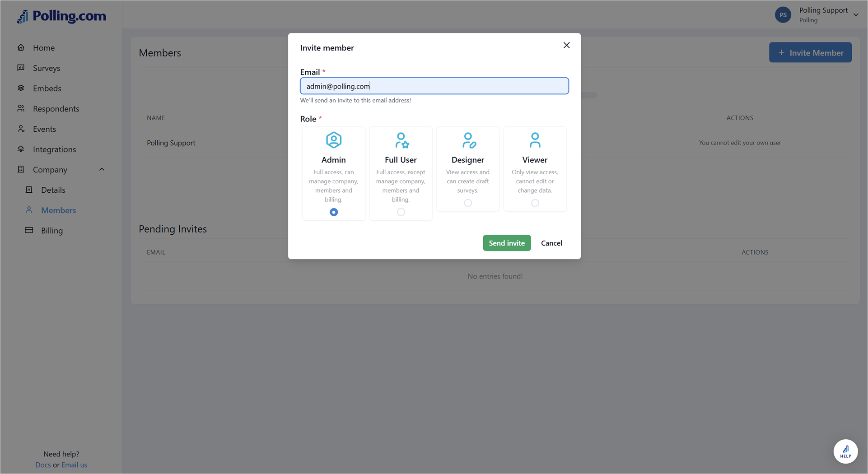Click the Respondents people icon
Screen dimensions: 868x474
21,108
